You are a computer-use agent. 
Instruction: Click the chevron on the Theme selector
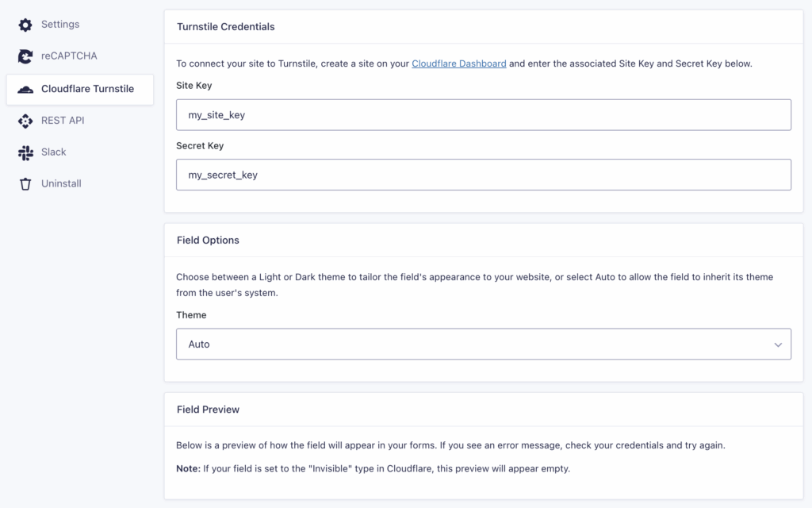(x=778, y=344)
